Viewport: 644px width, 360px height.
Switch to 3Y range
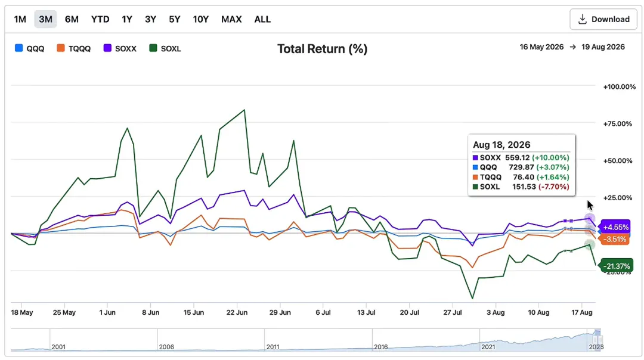[x=150, y=19]
